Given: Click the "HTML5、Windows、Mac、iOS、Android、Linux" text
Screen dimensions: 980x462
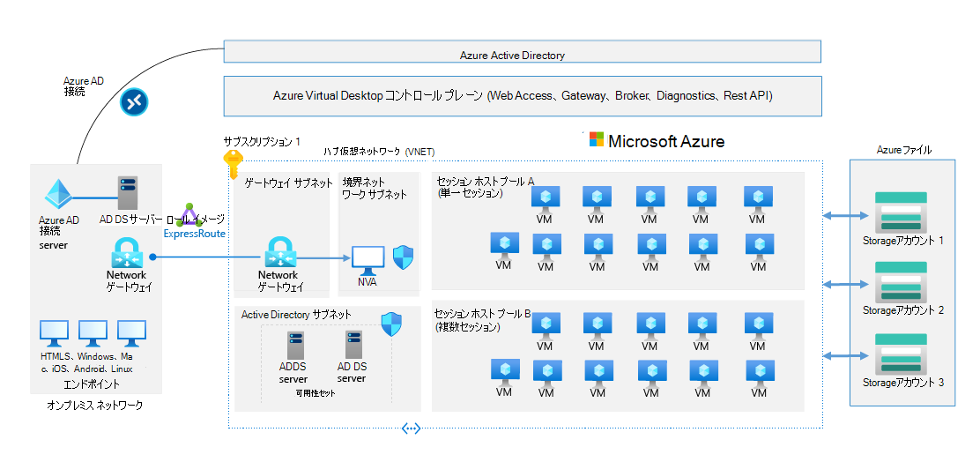Looking at the screenshot, I should [x=86, y=362].
